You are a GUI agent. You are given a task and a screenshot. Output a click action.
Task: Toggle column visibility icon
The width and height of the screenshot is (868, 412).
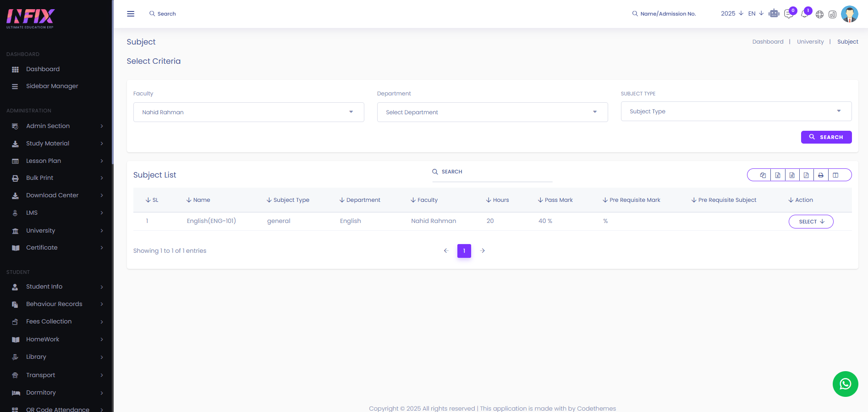(835, 175)
